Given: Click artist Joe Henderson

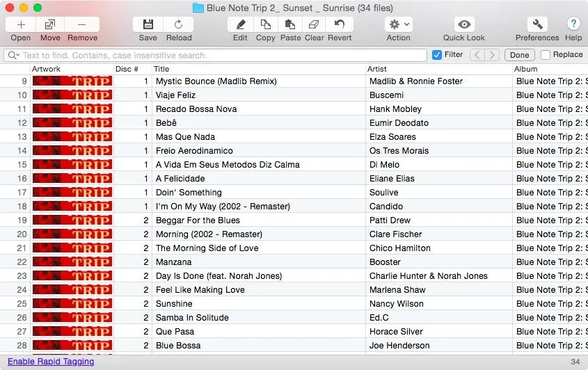Looking at the screenshot, I should tap(399, 346).
